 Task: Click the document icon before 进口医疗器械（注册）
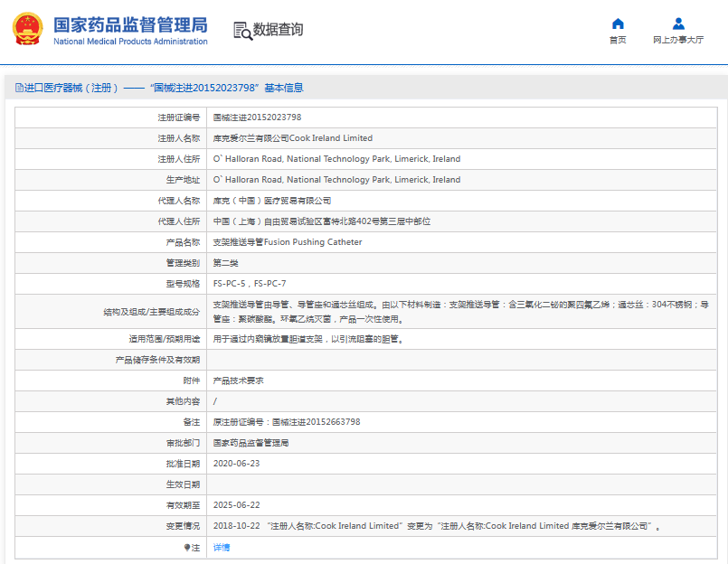coord(20,87)
